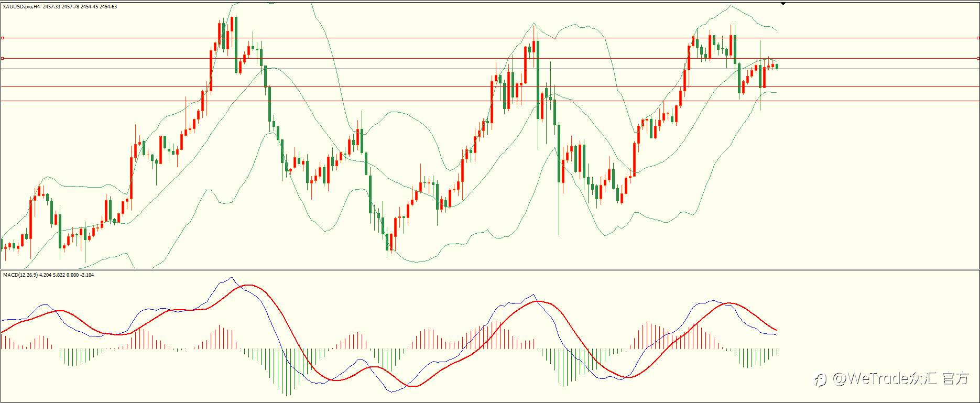Grab the left-end handle of the topmost red line
The image size is (980, 403).
coord(2,38)
